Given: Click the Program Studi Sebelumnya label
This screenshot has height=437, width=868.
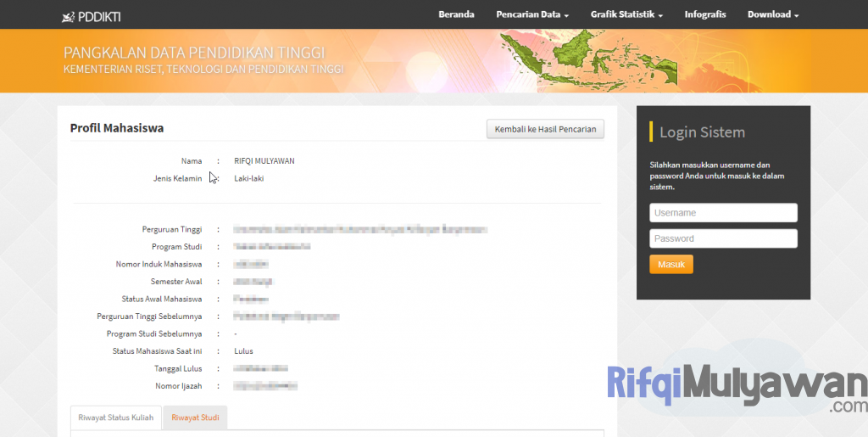Looking at the screenshot, I should pos(154,334).
